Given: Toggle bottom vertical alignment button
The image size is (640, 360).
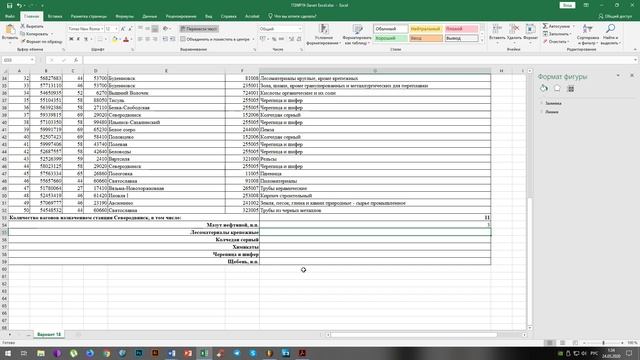Looking at the screenshot, I should click(155, 29).
